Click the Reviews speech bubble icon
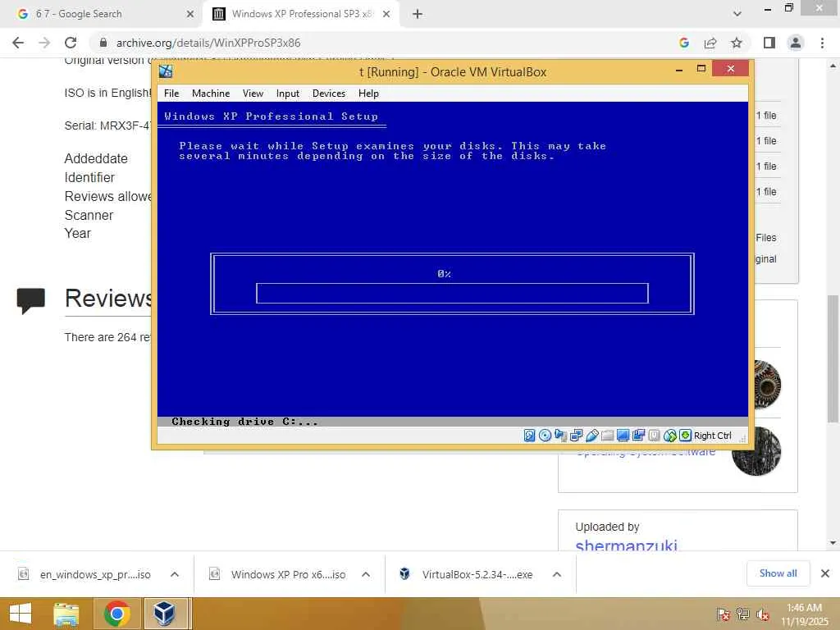The height and width of the screenshot is (630, 840). pyautogui.click(x=31, y=300)
